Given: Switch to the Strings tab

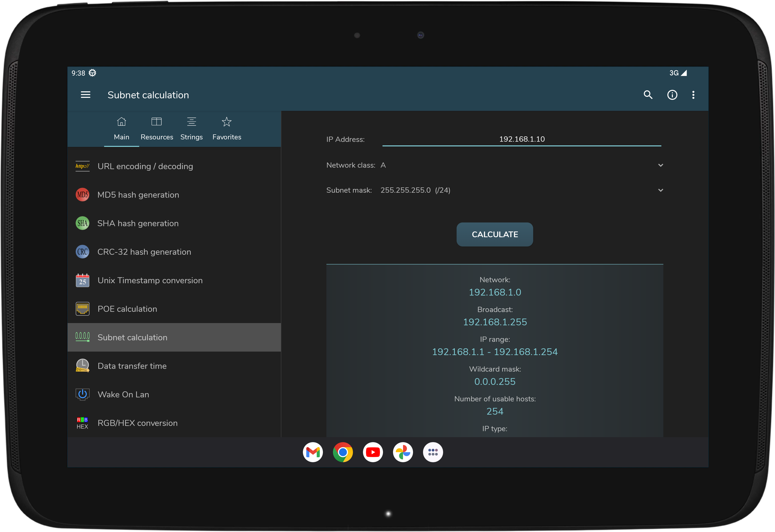Looking at the screenshot, I should [192, 129].
